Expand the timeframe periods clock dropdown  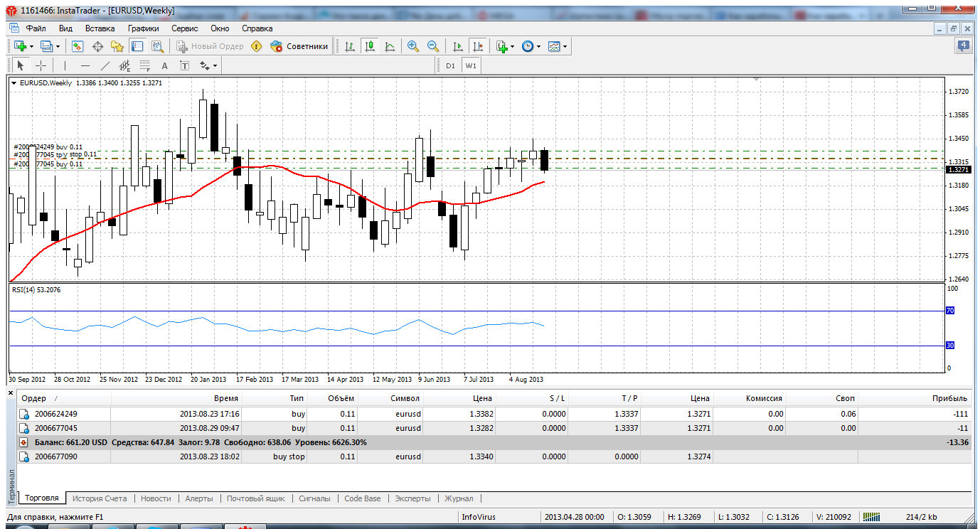pyautogui.click(x=538, y=46)
